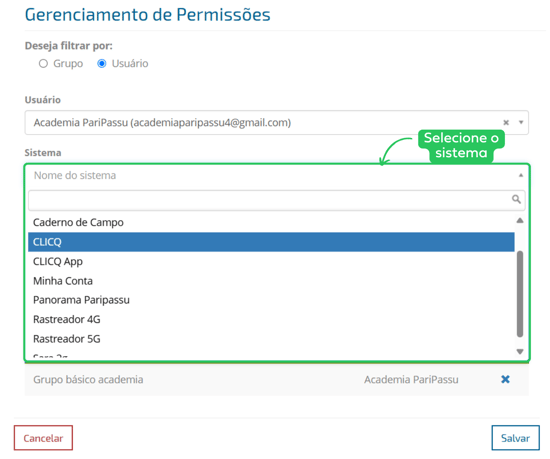Select Minha Conta in the system list
This screenshot has height=459, width=550.
pos(271,281)
